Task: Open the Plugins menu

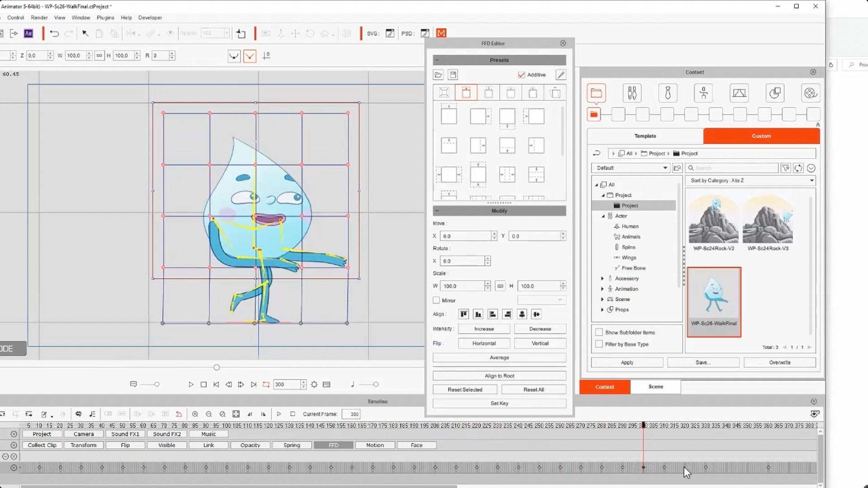Action: [105, 18]
